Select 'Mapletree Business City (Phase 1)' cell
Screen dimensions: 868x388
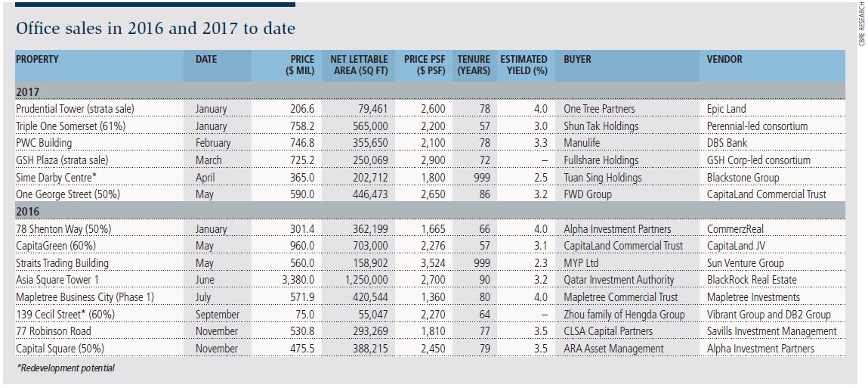pyautogui.click(x=85, y=297)
